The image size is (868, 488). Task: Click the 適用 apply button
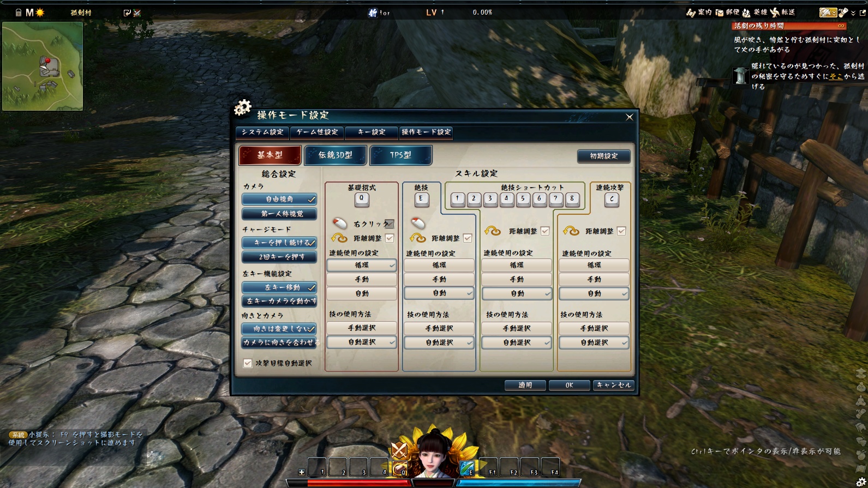coord(525,385)
